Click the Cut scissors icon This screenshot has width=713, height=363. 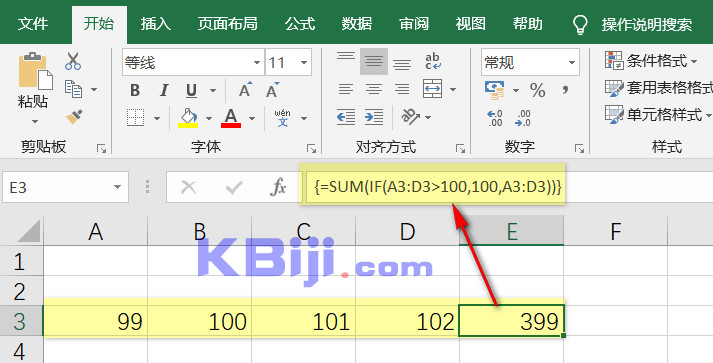pos(73,61)
